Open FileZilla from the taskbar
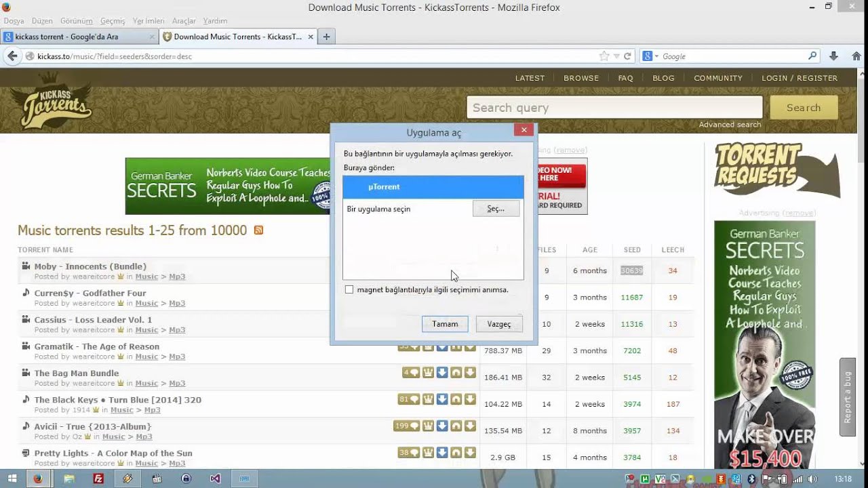 pyautogui.click(x=98, y=479)
